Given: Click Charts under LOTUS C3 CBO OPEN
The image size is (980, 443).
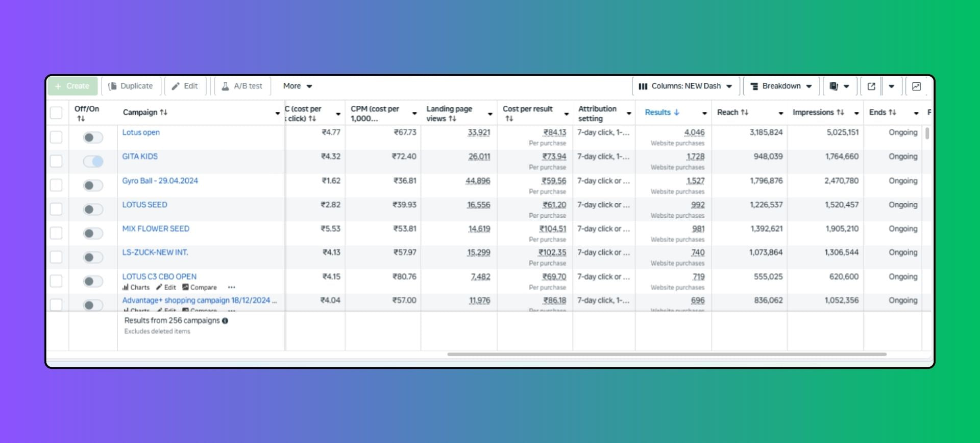Looking at the screenshot, I should (136, 288).
